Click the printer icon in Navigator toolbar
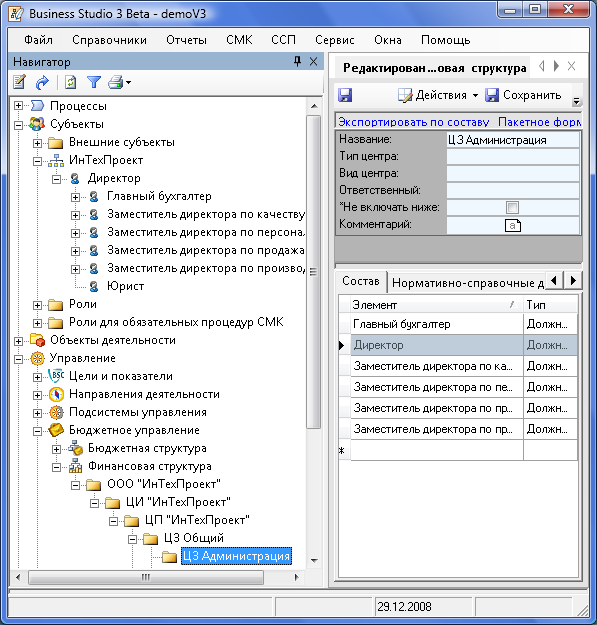Screen dimensions: 597x625 pyautogui.click(x=116, y=83)
